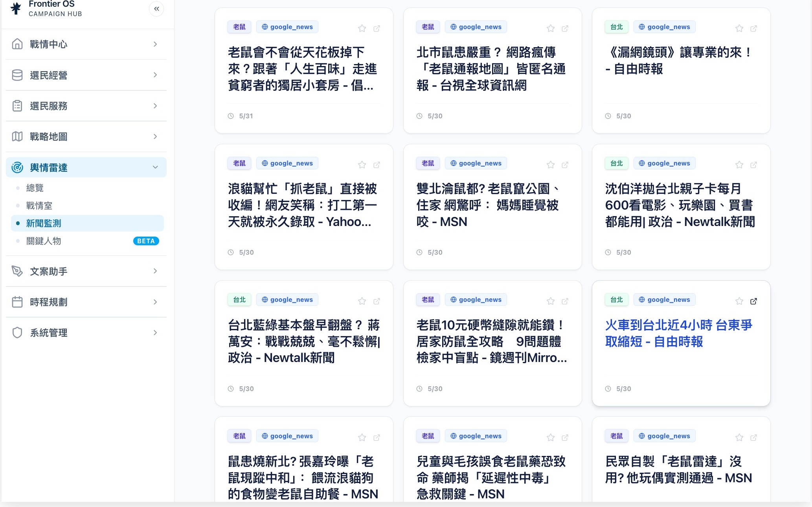Click the database icon beside 選民經營
This screenshot has width=812, height=507.
pyautogui.click(x=17, y=75)
